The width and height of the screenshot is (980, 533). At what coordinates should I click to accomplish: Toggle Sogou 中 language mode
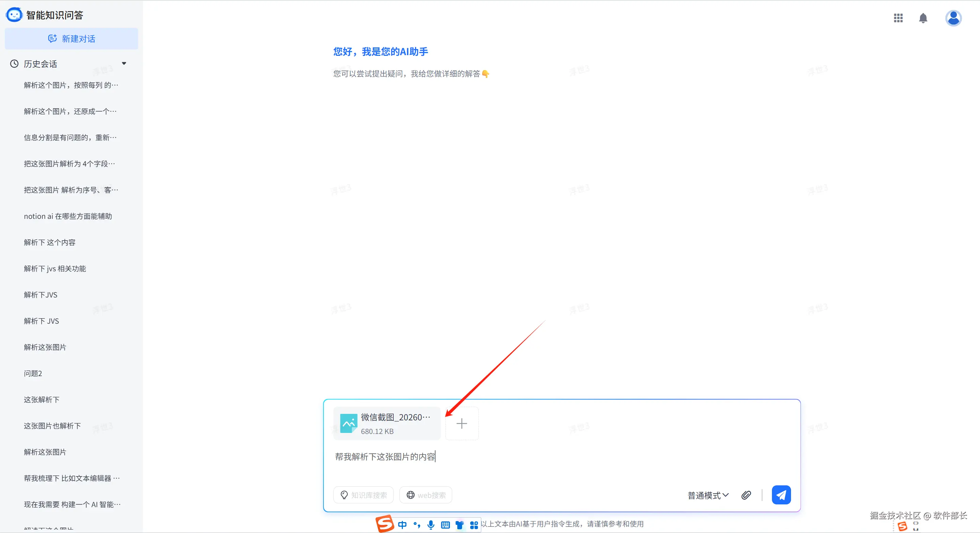click(402, 525)
